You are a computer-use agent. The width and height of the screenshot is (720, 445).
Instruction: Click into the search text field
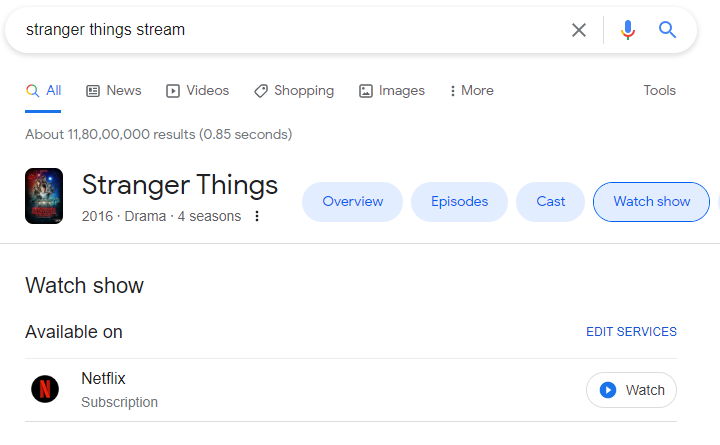coord(290,30)
